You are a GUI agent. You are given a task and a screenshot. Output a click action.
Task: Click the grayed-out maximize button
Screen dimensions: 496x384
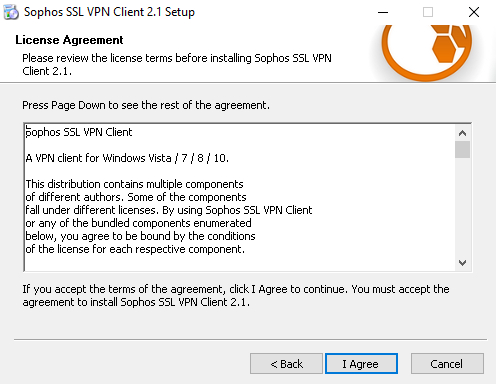pos(428,12)
